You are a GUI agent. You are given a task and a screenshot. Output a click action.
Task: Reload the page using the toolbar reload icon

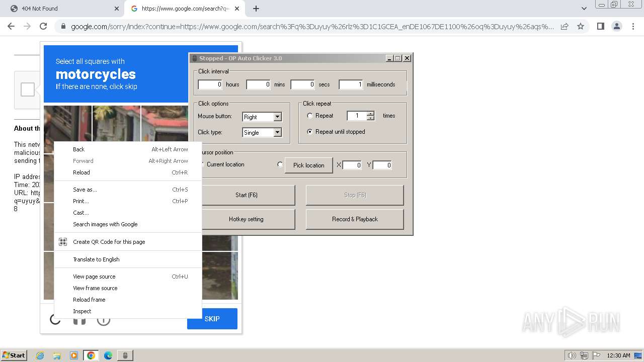43,26
